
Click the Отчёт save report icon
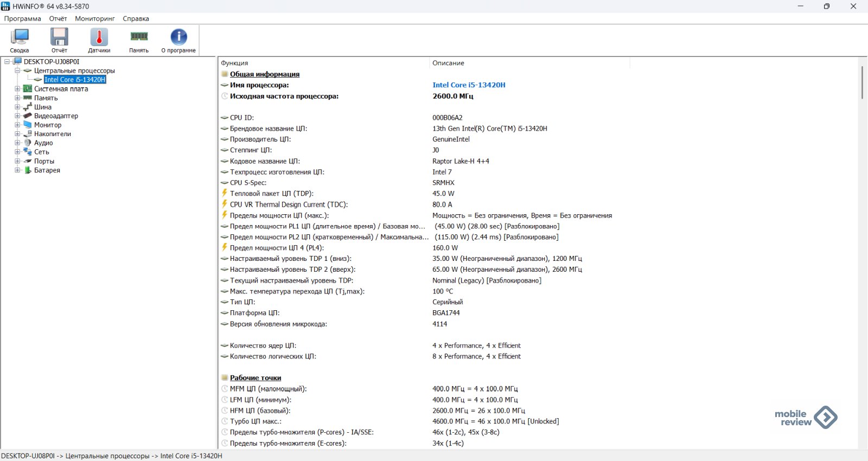point(59,37)
